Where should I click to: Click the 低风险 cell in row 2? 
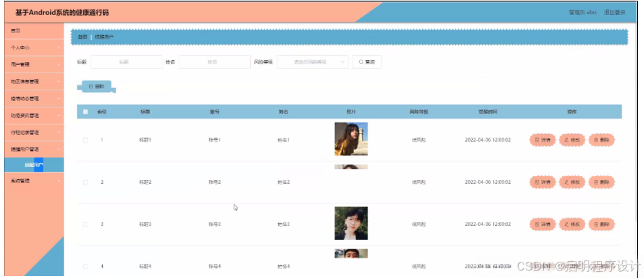[x=419, y=182]
